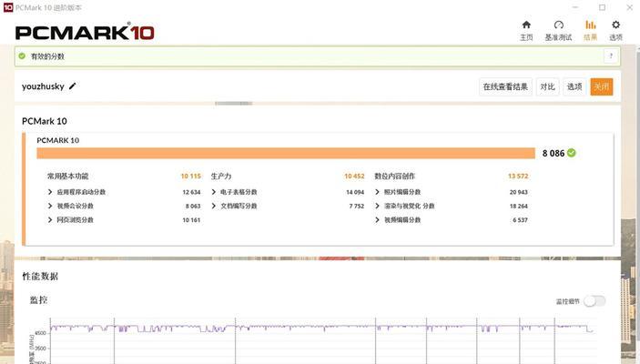Viewport: 640px width, 364px height.
Task: Click the overall score 8 086
Action: coord(554,153)
